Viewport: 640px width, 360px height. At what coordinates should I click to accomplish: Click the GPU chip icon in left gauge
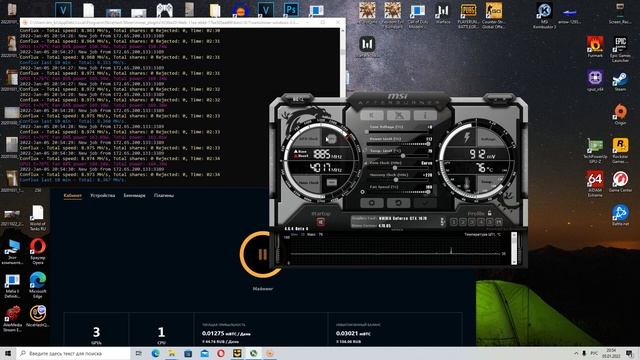(331, 140)
